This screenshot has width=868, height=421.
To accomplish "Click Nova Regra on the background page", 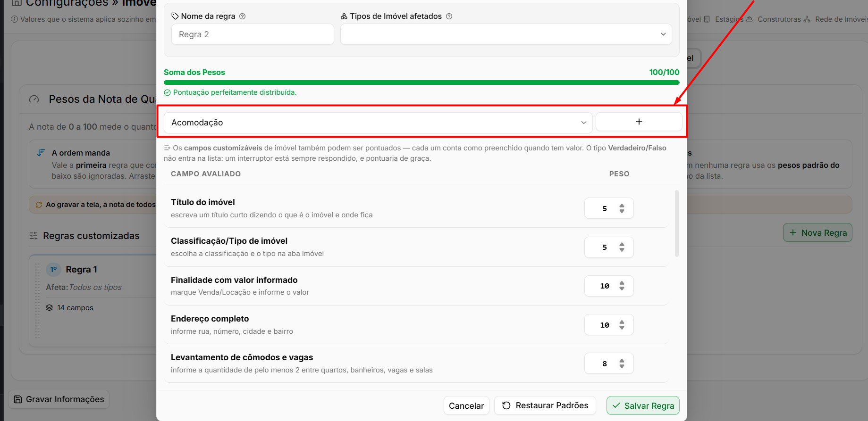I will coord(817,232).
